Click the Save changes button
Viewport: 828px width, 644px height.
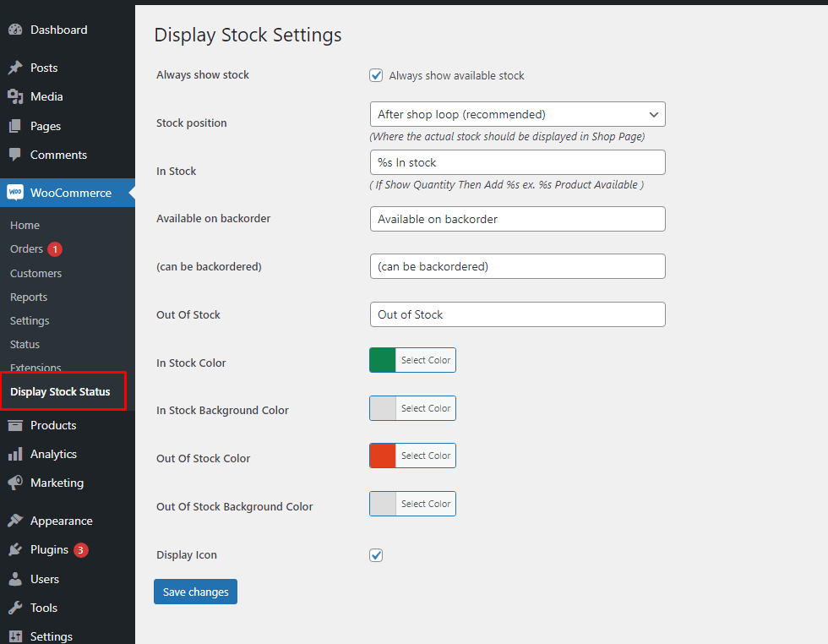(195, 592)
